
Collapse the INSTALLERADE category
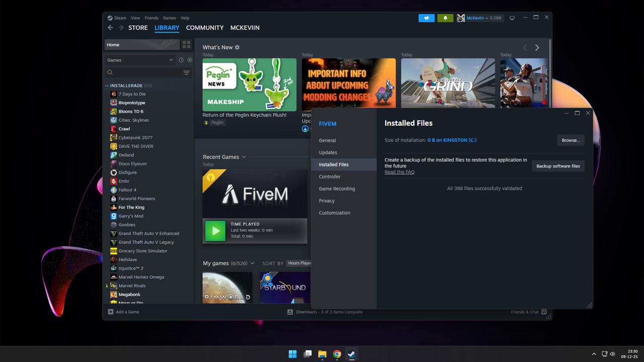click(x=107, y=85)
